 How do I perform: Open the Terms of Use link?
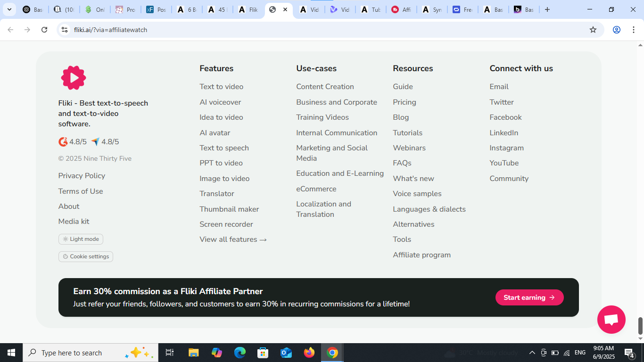point(81,191)
